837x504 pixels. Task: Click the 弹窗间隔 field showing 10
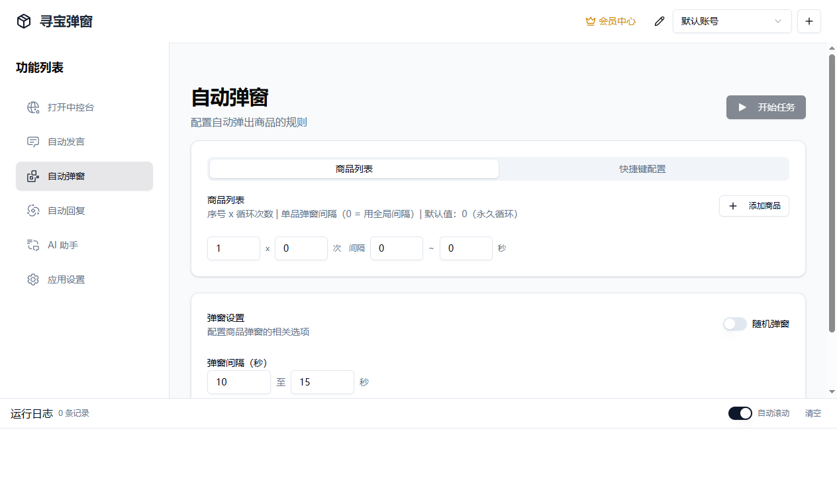coord(239,382)
